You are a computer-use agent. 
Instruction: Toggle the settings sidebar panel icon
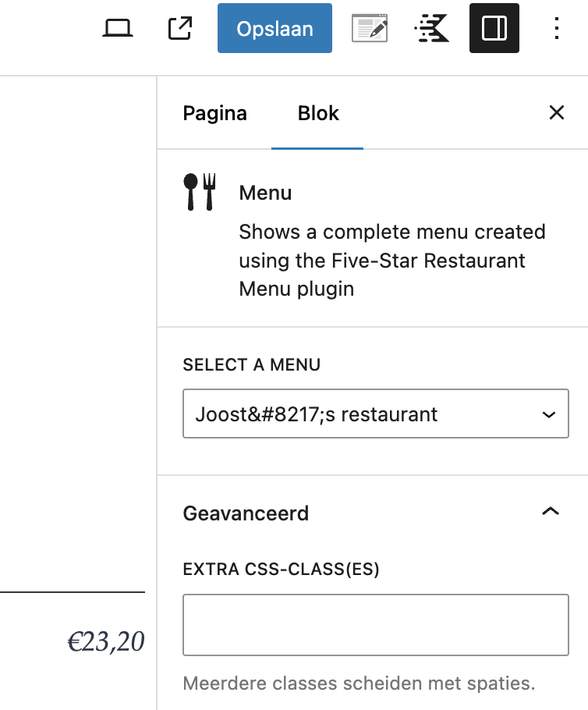(x=494, y=29)
